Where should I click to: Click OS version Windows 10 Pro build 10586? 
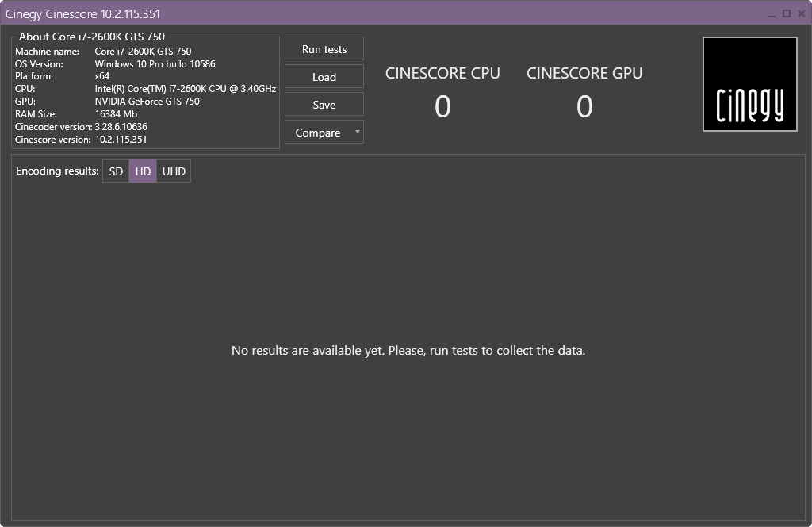pyautogui.click(x=155, y=63)
